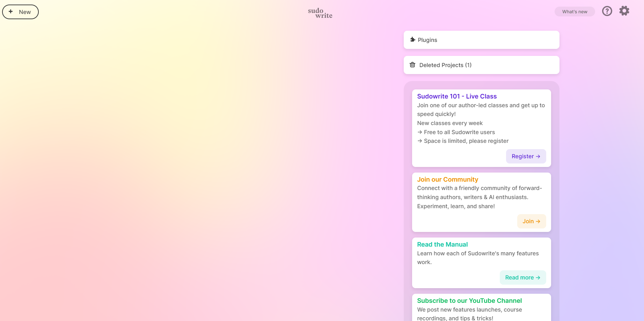Click the plus icon in New button
Screen dimensions: 644x321
click(11, 12)
